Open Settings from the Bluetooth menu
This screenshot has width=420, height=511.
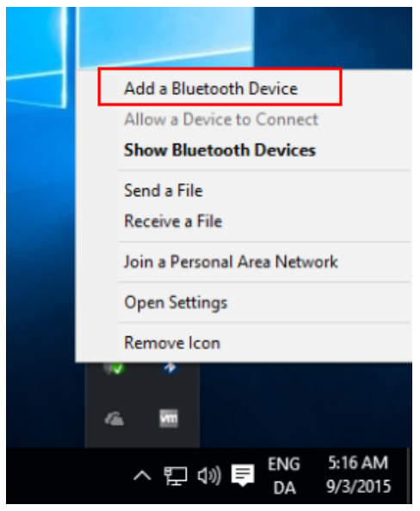coord(176,303)
